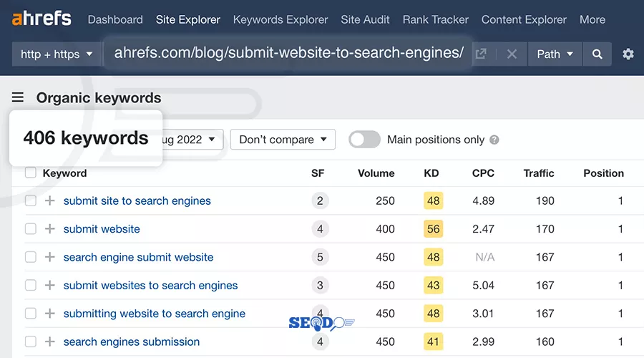Click the Ahrefs logo
644x358 pixels.
[42, 19]
